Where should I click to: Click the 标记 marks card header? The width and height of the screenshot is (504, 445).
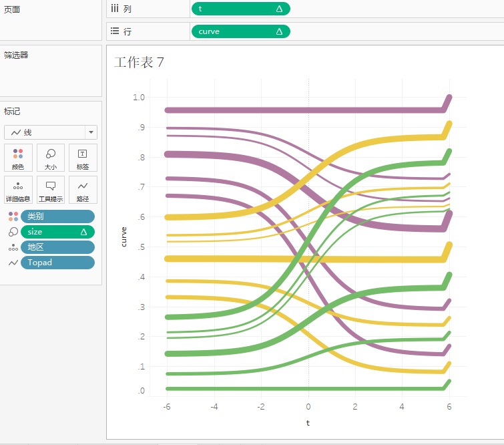coord(12,112)
